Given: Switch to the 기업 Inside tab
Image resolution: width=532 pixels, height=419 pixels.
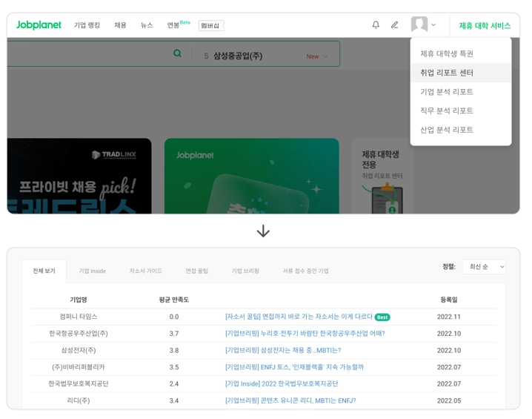Looking at the screenshot, I should (93, 271).
